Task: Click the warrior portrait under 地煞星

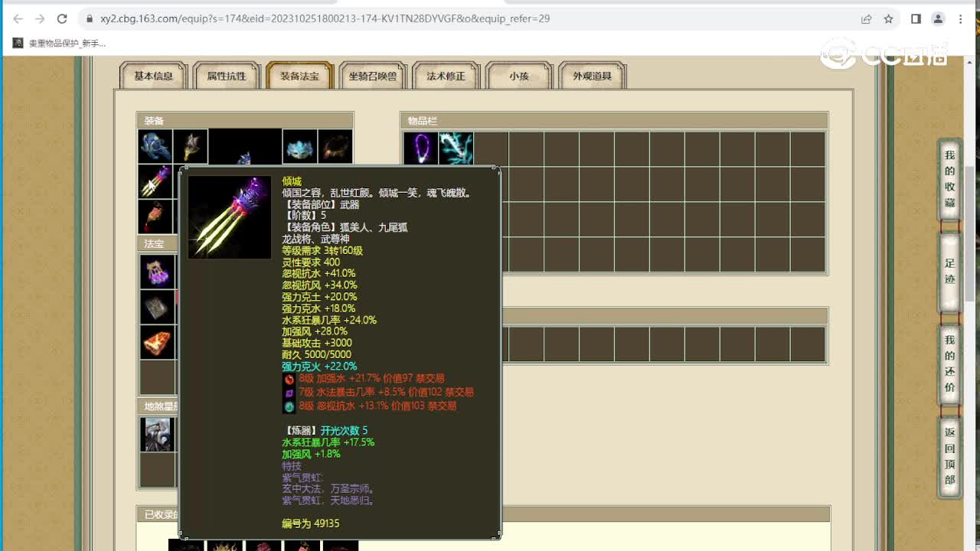Action: (157, 435)
